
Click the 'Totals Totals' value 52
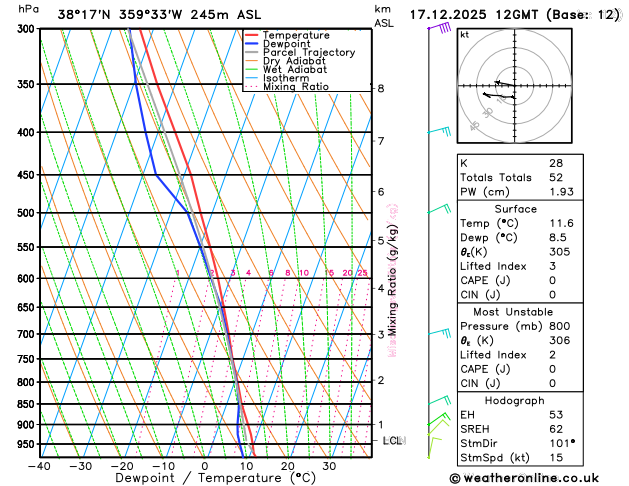[x=556, y=178]
